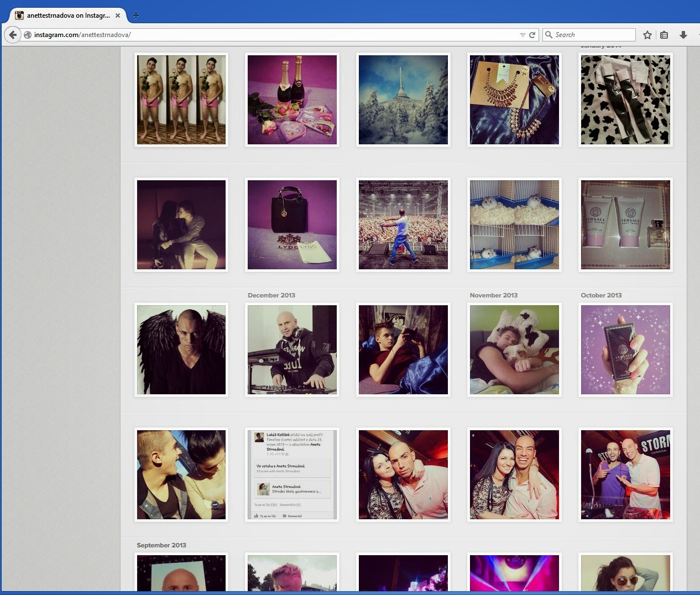Reload the page with the refresh icon
This screenshot has width=700, height=595.
tap(532, 35)
